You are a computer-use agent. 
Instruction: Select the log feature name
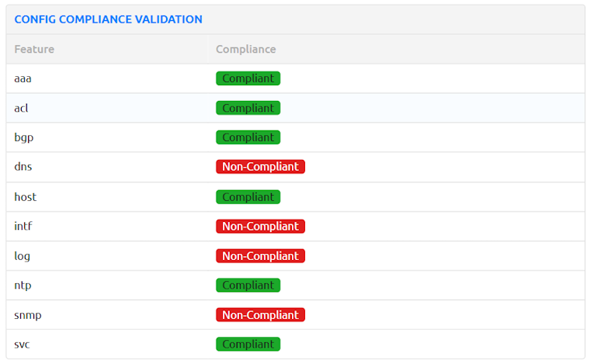22,256
